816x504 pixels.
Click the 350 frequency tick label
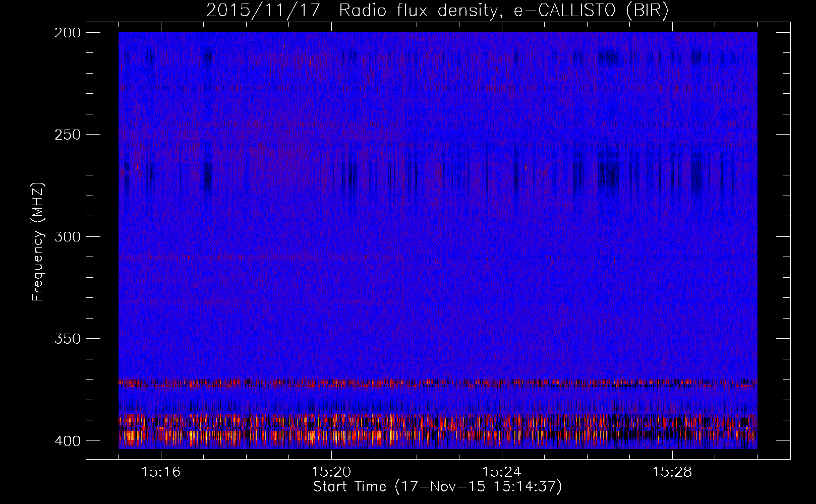67,339
